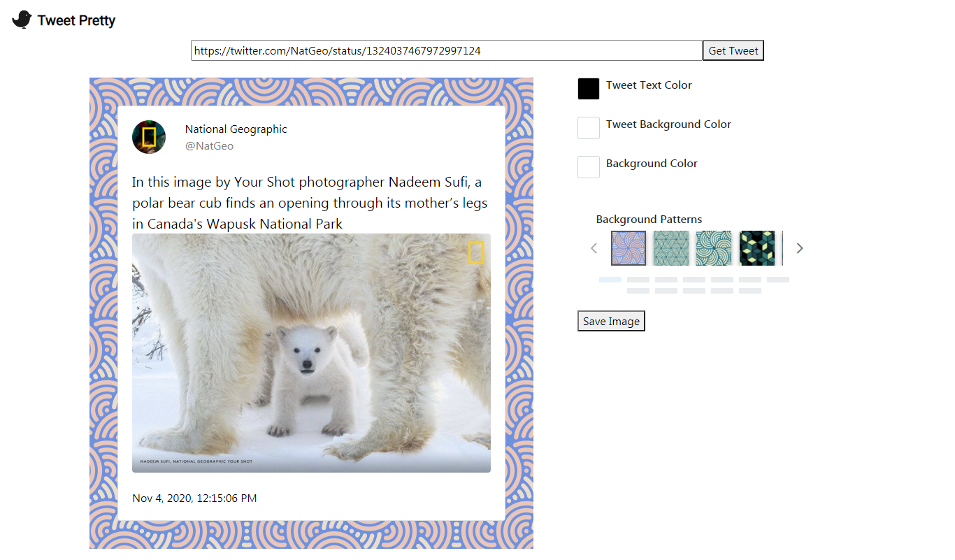Image resolution: width=955 pixels, height=560 pixels.
Task: Click the Background Color label
Action: tap(652, 164)
